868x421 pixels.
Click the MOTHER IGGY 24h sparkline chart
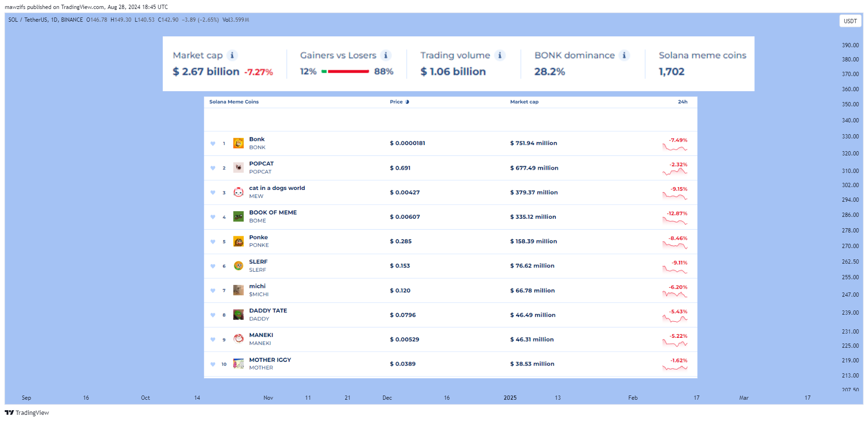click(675, 368)
